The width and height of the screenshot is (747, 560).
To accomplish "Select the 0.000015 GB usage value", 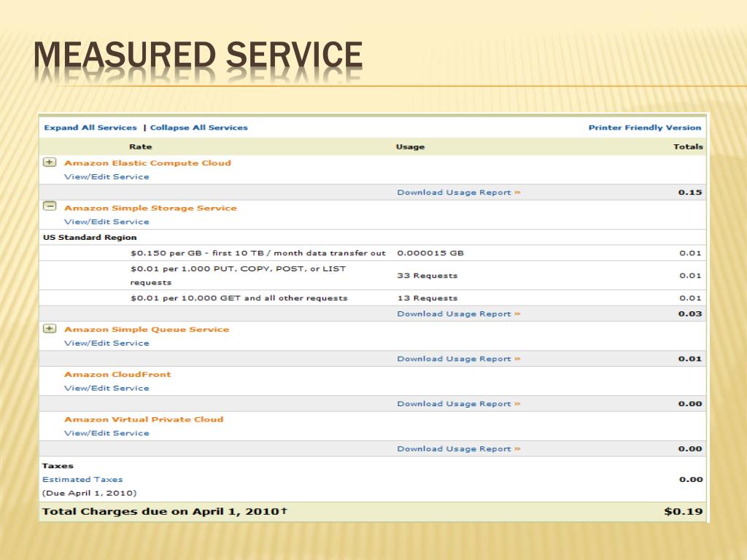I will pos(430,253).
